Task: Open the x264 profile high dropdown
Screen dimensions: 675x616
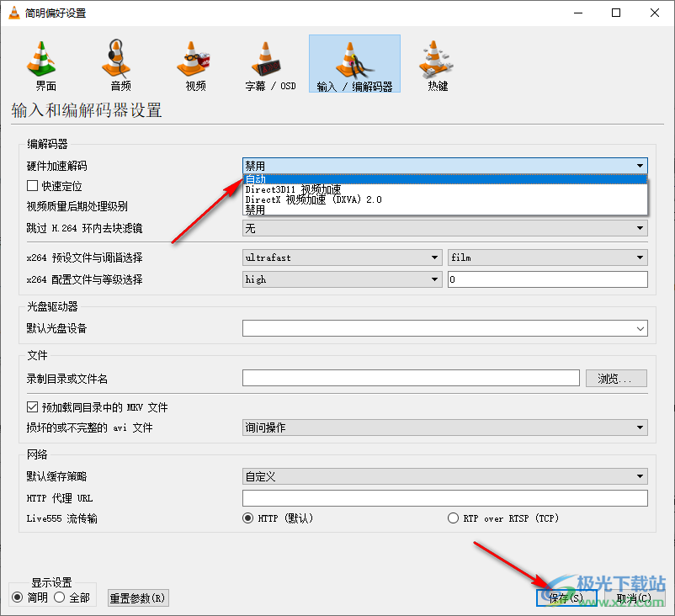Action: (x=343, y=279)
